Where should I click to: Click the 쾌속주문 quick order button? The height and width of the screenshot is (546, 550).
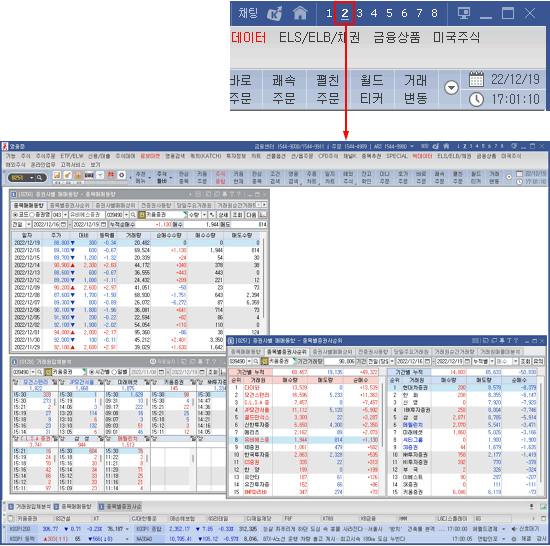[x=284, y=89]
